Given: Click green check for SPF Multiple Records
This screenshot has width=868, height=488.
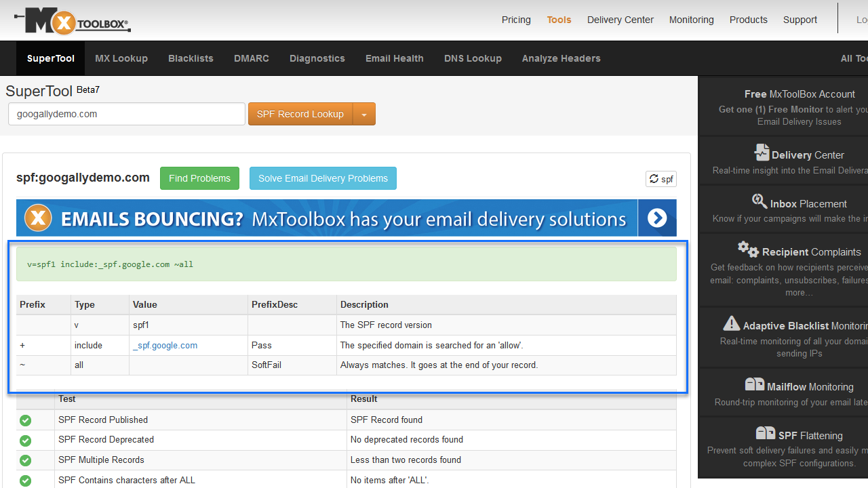Looking at the screenshot, I should click(25, 461).
